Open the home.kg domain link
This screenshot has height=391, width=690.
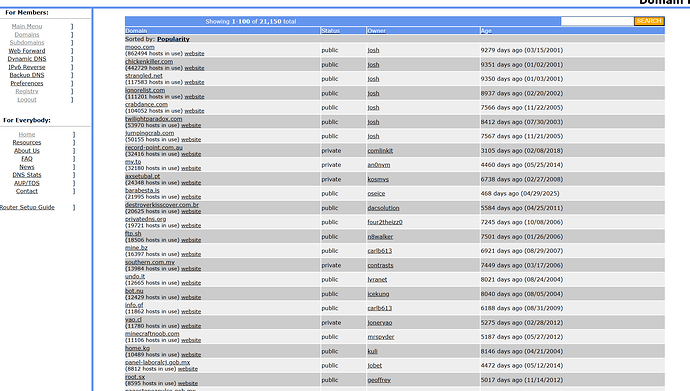[x=137, y=348]
